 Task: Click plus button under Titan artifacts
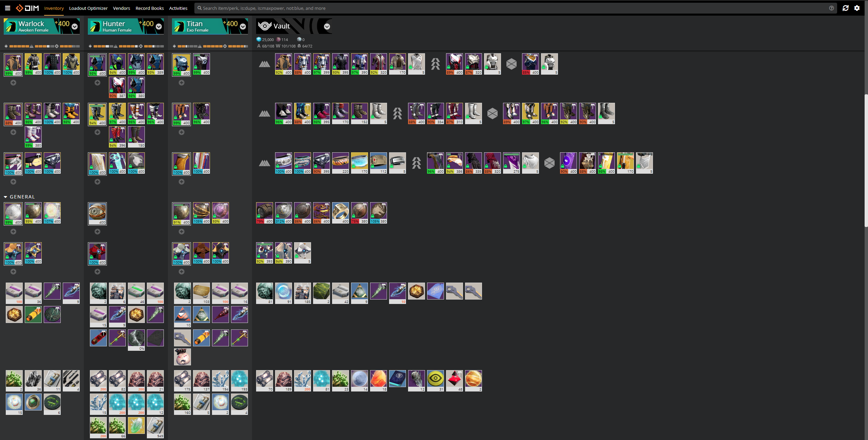click(x=181, y=231)
